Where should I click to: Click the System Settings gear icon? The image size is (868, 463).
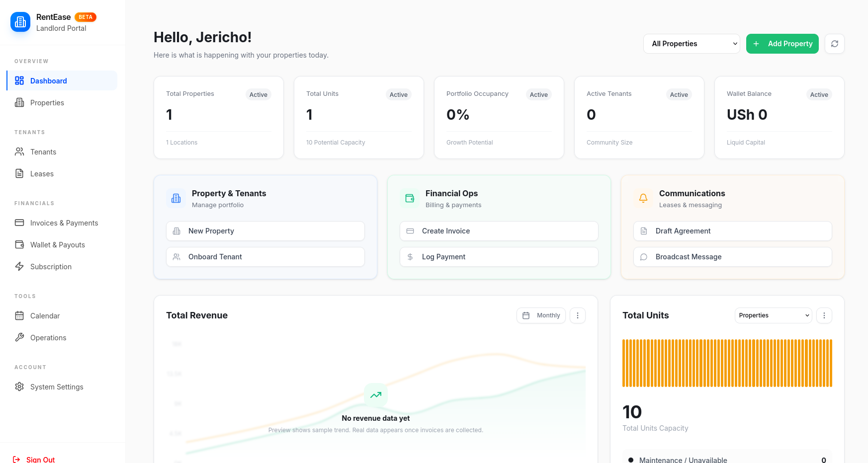19,386
